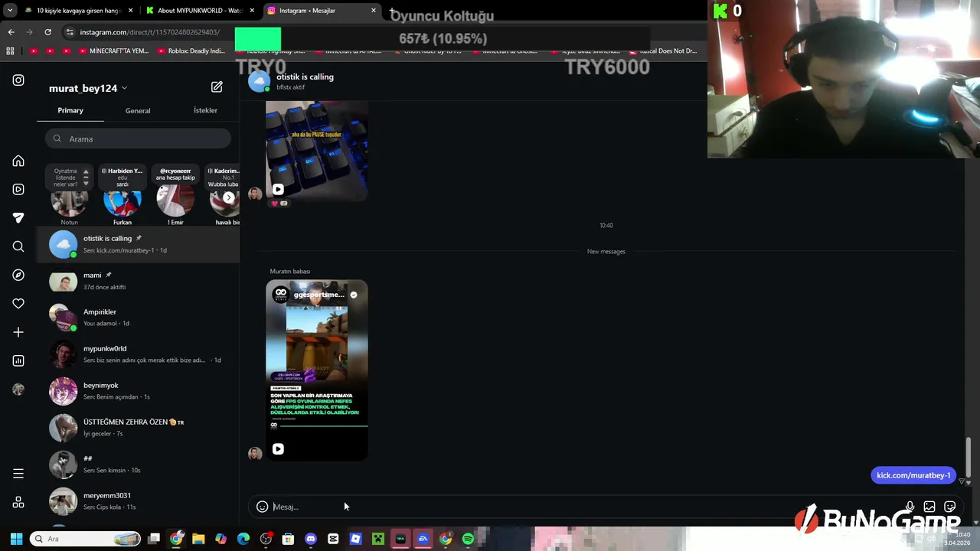Open the mypunkw0rld conversation
Screen dimensions: 980x551
tap(138, 354)
